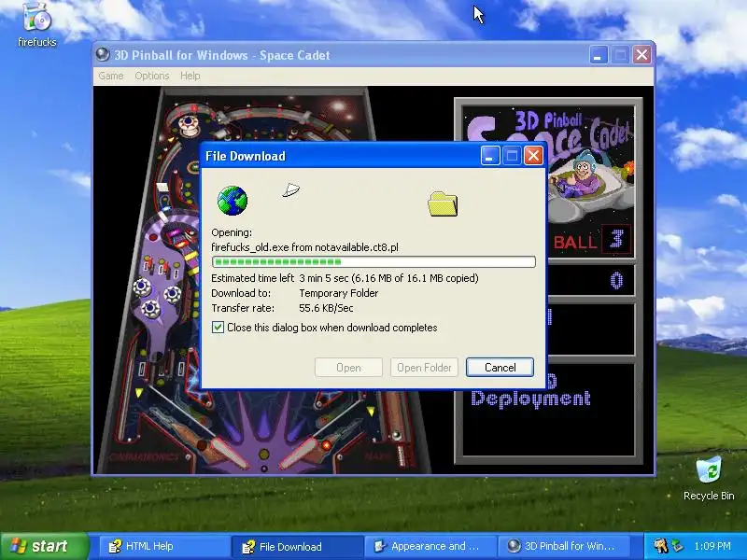This screenshot has width=747, height=560.
Task: Click the yellow folder icon in File Download
Action: tap(443, 203)
